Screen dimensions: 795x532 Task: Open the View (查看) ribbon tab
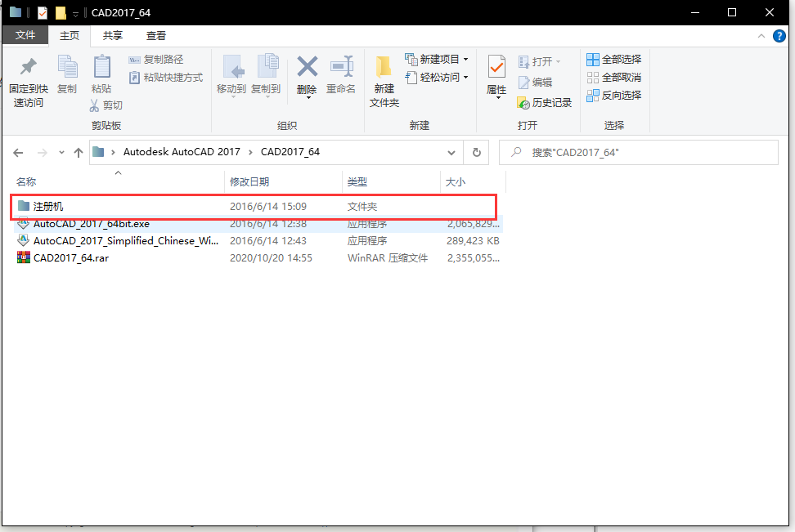pos(156,35)
